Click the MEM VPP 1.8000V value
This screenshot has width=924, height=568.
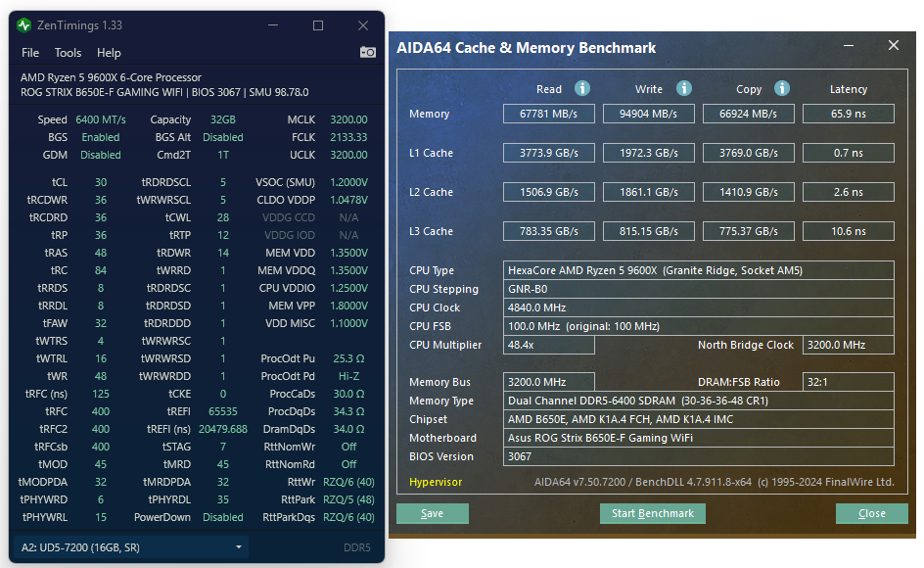[348, 306]
